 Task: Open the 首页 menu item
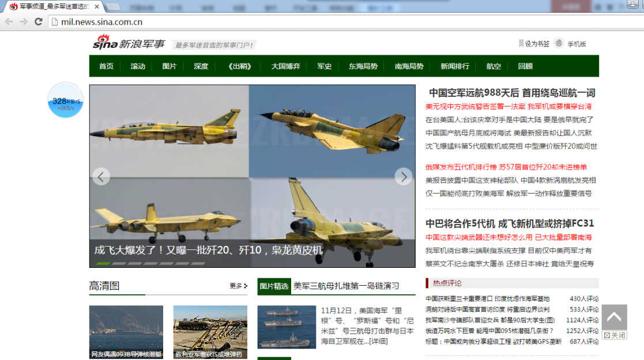point(107,66)
